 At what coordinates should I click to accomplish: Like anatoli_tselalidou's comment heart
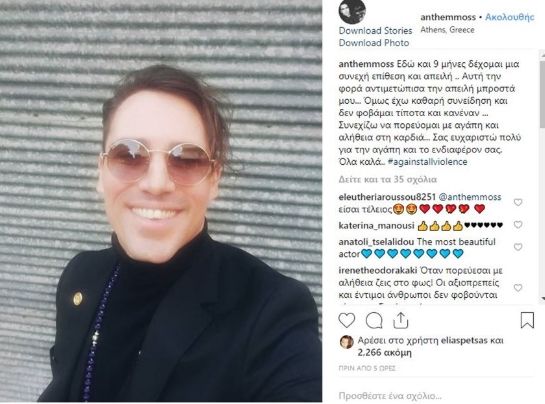pos(518,247)
